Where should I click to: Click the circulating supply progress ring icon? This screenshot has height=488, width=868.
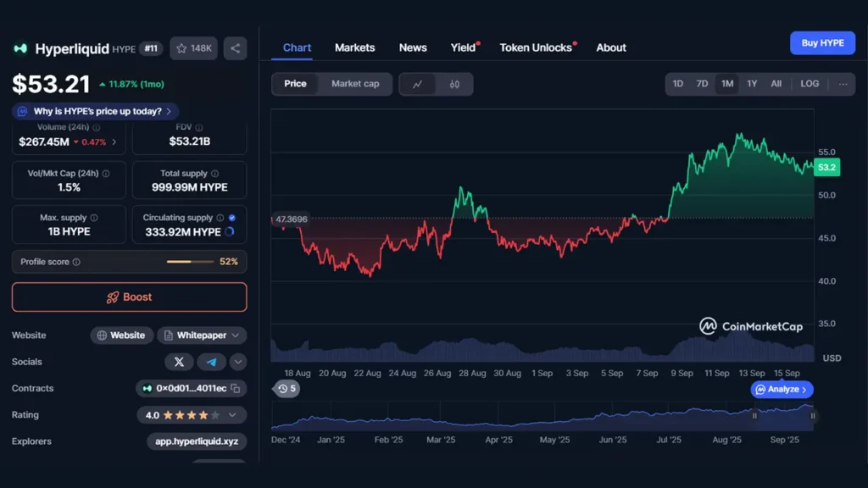coord(230,232)
